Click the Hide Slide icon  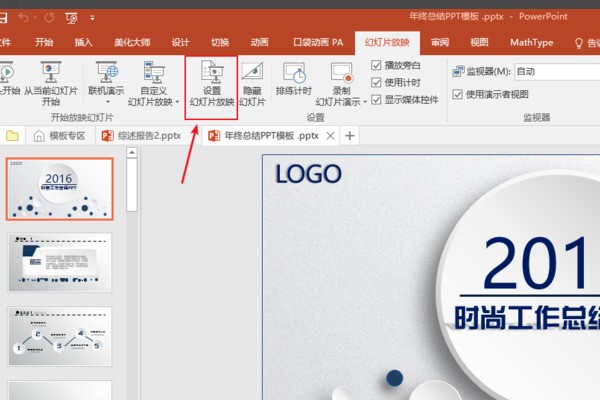252,83
